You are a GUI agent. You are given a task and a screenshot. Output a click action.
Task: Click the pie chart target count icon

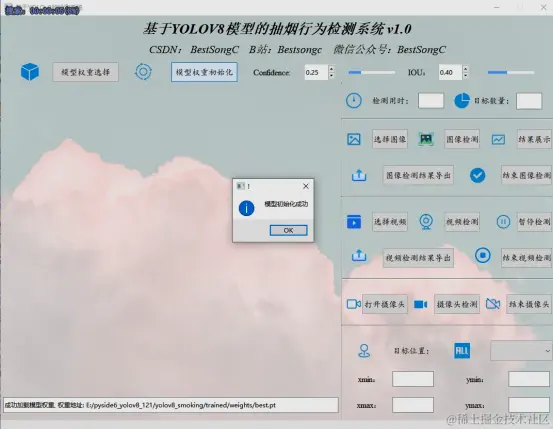click(461, 101)
